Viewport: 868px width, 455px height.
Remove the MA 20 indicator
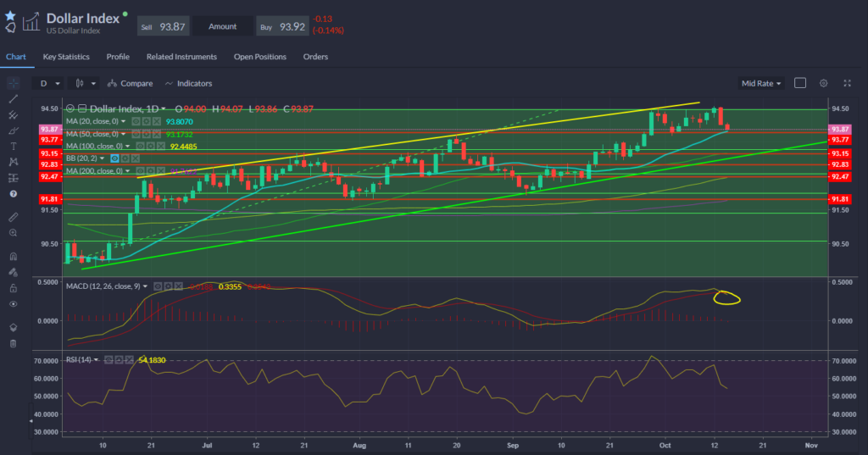157,121
